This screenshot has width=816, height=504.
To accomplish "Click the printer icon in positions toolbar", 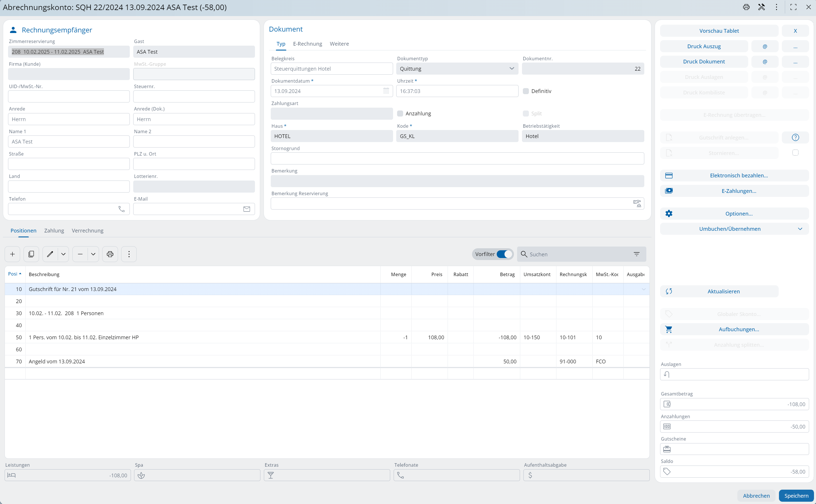I will [x=110, y=254].
